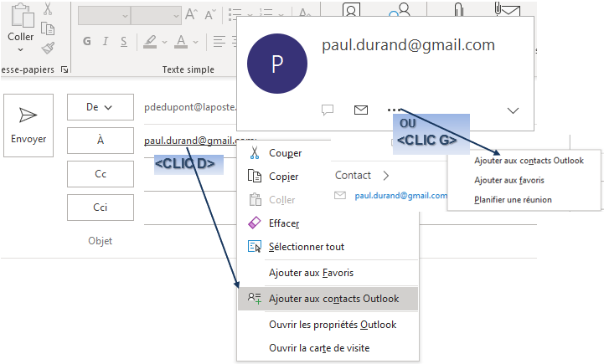The image size is (604, 364).
Task: Click the Copy icon in ribbon clipboard group
Action: [x=48, y=28]
